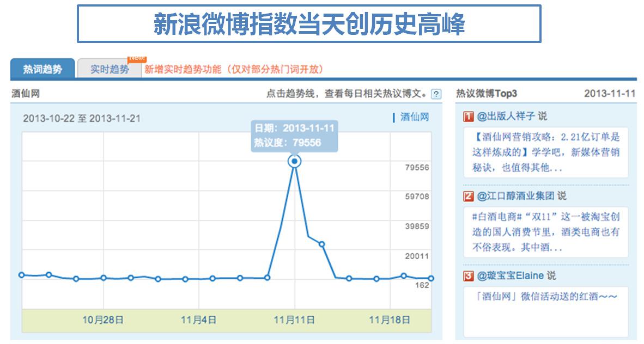Image resolution: width=644 pixels, height=344 pixels.
Task: Click the 20011 y-axis value
Action: pos(417,256)
